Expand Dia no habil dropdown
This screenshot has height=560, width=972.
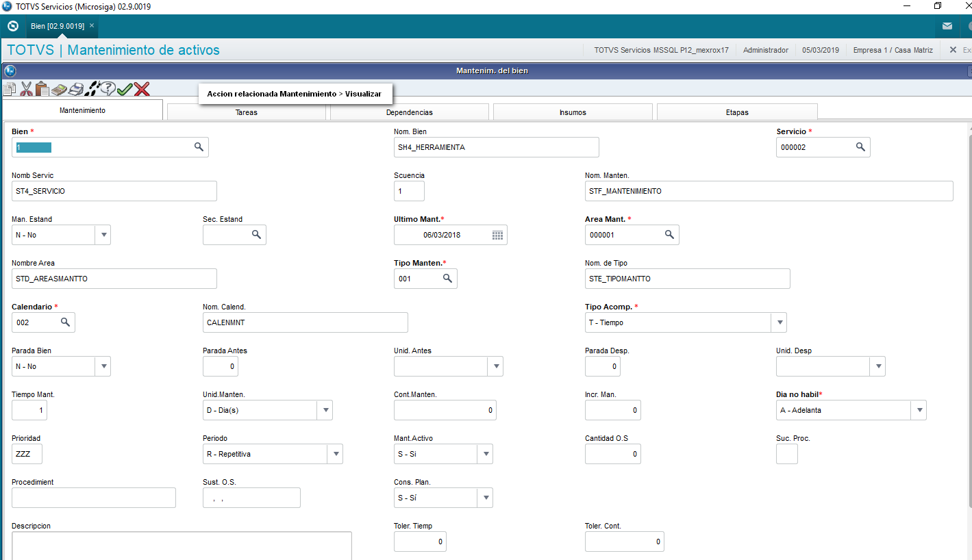coord(919,410)
